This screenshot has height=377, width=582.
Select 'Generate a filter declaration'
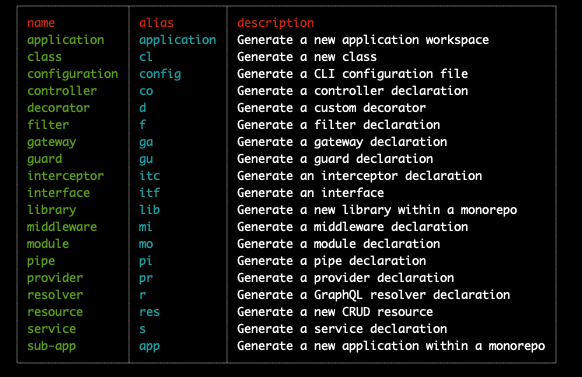tap(339, 125)
